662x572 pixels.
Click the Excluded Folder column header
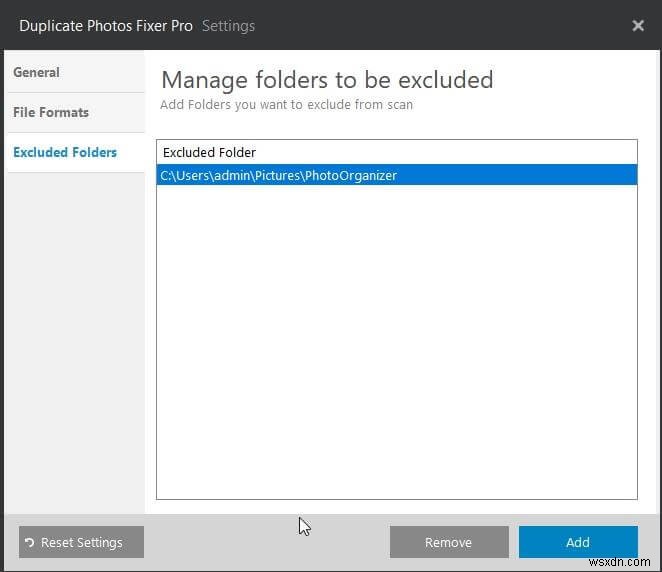[x=396, y=152]
